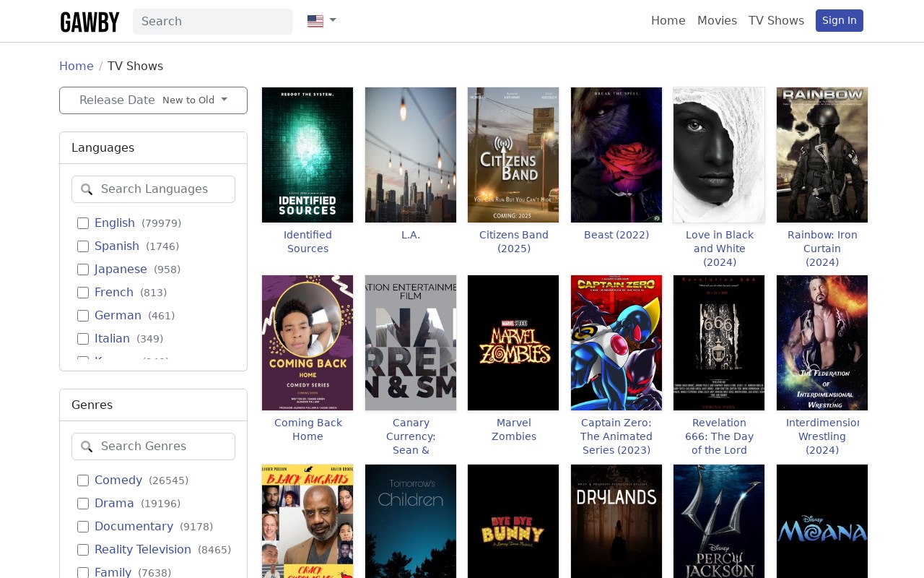Click the Family genre label
Viewport: 924px width, 578px height.
[x=113, y=572]
